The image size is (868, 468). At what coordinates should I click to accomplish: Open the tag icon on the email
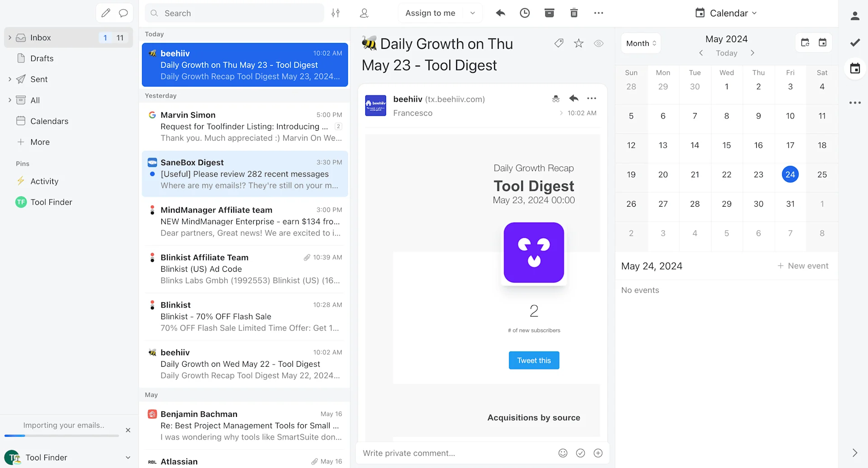[559, 43]
